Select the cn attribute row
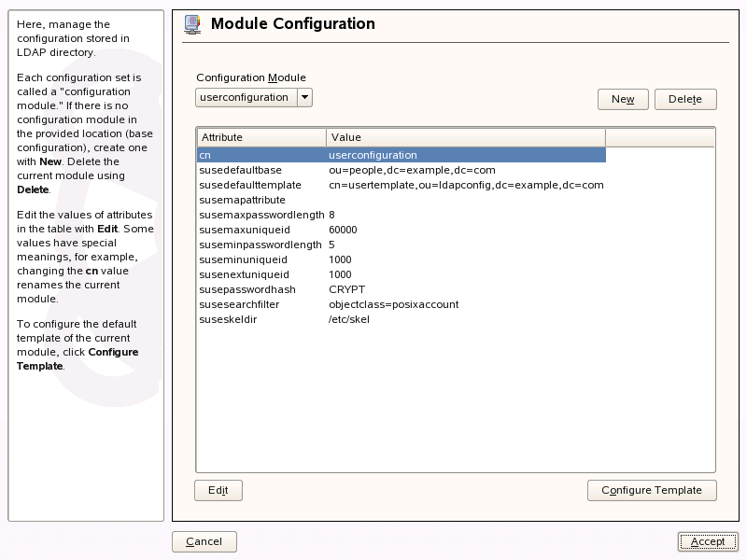The width and height of the screenshot is (747, 560). coord(401,155)
